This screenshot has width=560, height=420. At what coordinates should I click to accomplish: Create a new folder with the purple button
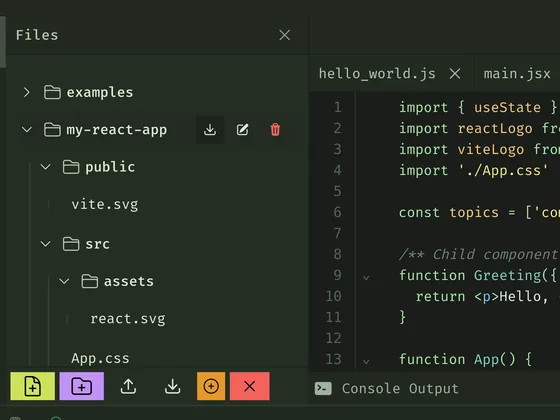(82, 386)
